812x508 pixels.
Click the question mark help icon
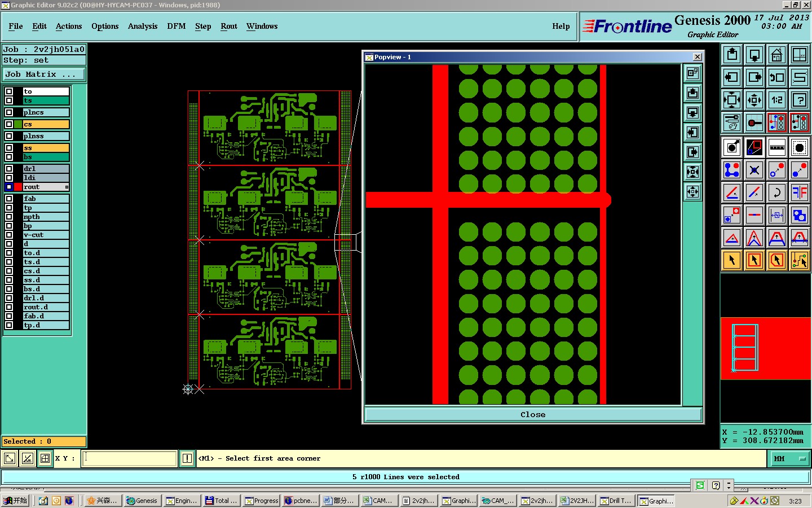coord(800,100)
